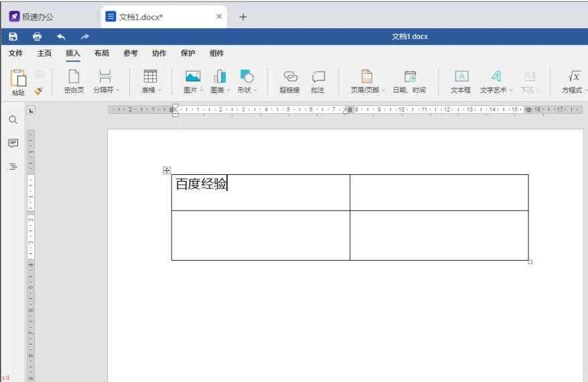Open the 形状 shapes dropdown
The image size is (588, 382).
click(247, 81)
